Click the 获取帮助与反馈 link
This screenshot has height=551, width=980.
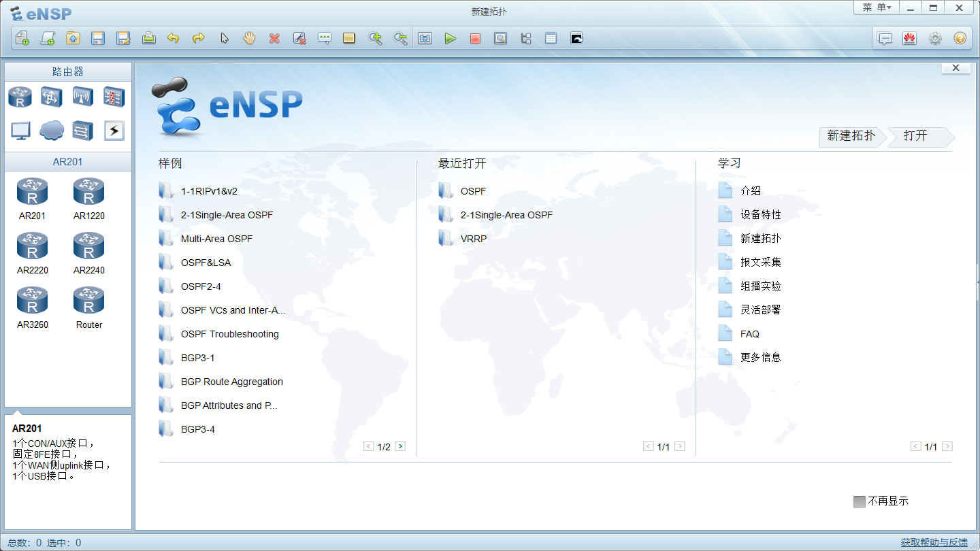(934, 542)
